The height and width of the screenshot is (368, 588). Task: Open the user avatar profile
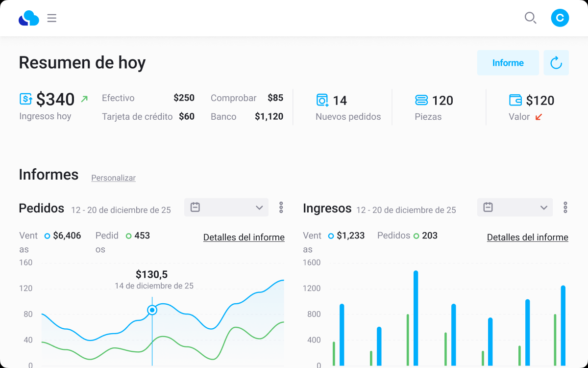(x=560, y=18)
